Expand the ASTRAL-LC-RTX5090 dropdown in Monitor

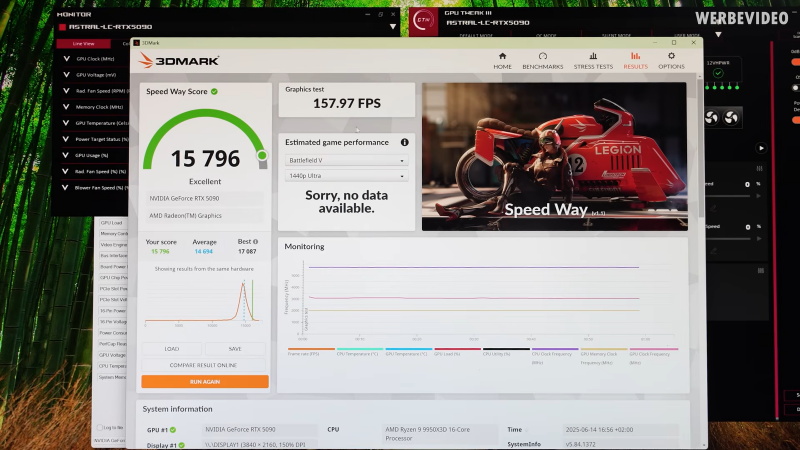(x=393, y=27)
